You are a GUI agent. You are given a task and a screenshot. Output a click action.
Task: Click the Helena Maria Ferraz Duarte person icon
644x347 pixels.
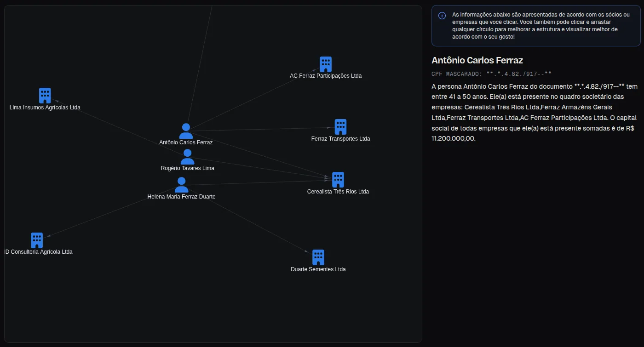(182, 185)
